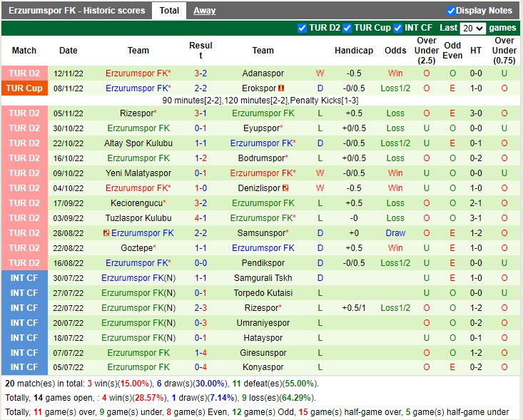
Task: Click the penalty kicks note under Erokspor
Action: (x=260, y=101)
